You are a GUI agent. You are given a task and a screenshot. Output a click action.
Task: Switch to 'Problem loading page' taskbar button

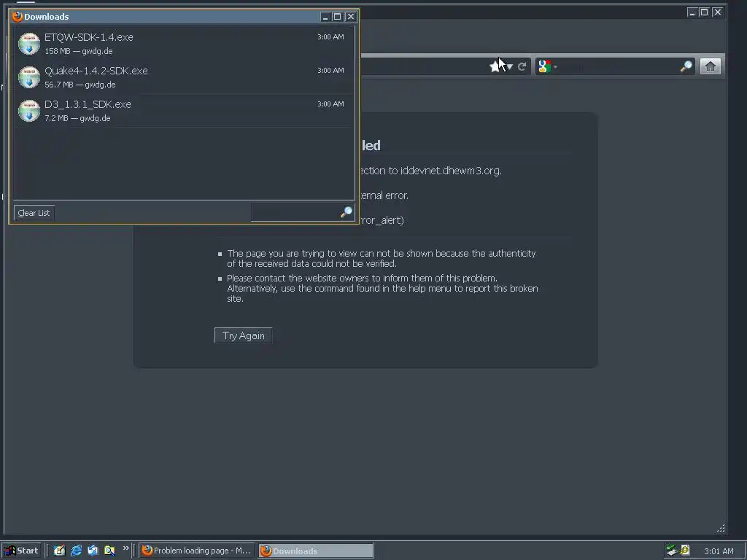coord(197,551)
